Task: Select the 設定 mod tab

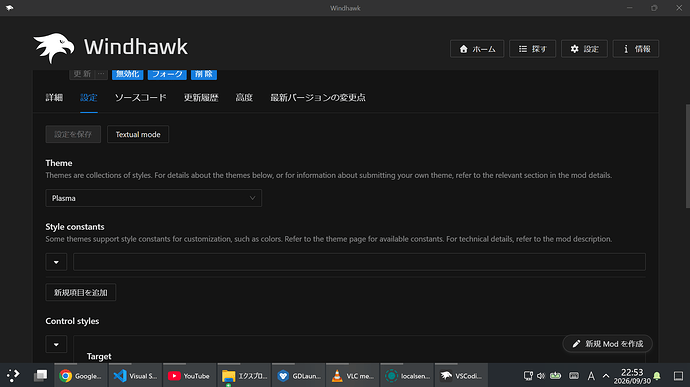Action: coord(89,98)
